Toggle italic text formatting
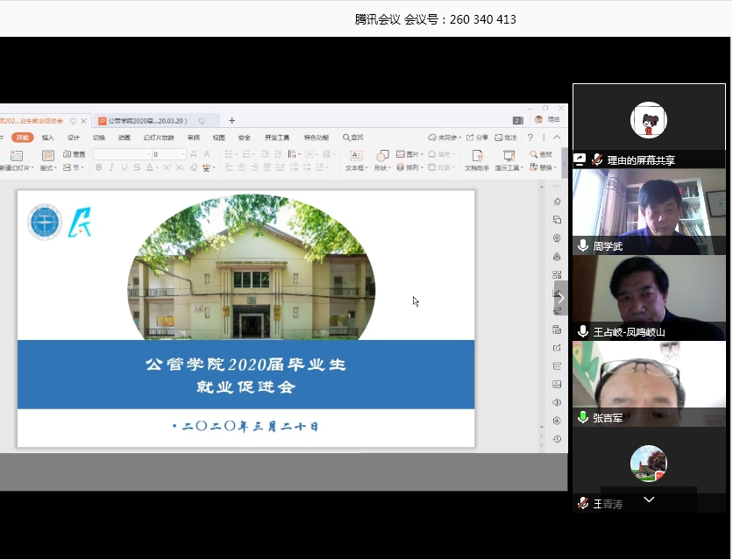 click(x=111, y=167)
